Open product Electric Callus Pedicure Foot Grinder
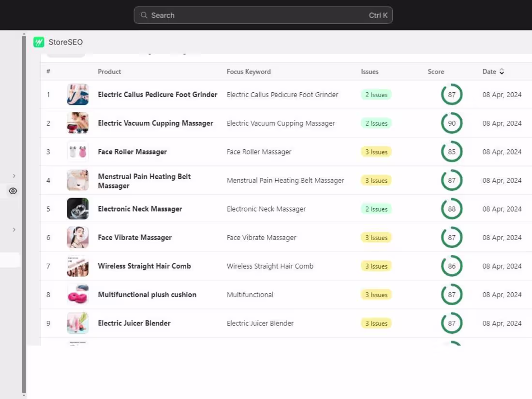 click(x=158, y=95)
